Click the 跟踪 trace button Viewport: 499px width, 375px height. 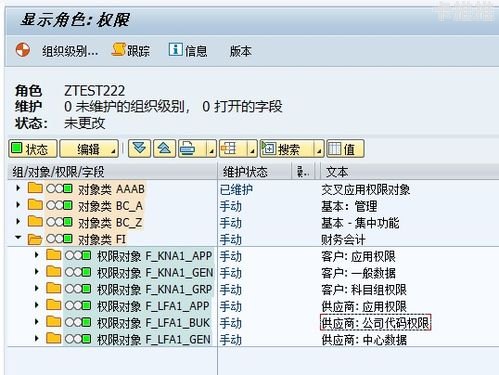click(131, 50)
